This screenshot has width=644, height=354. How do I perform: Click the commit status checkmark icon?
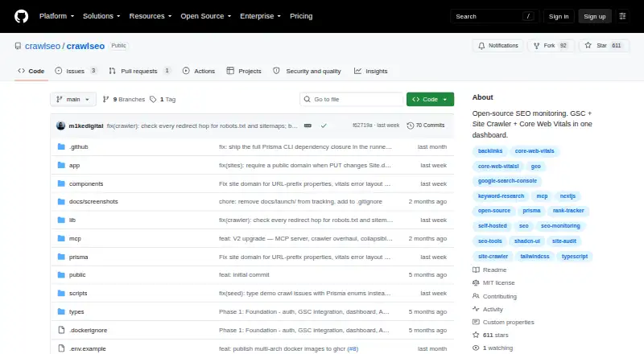pyautogui.click(x=324, y=126)
